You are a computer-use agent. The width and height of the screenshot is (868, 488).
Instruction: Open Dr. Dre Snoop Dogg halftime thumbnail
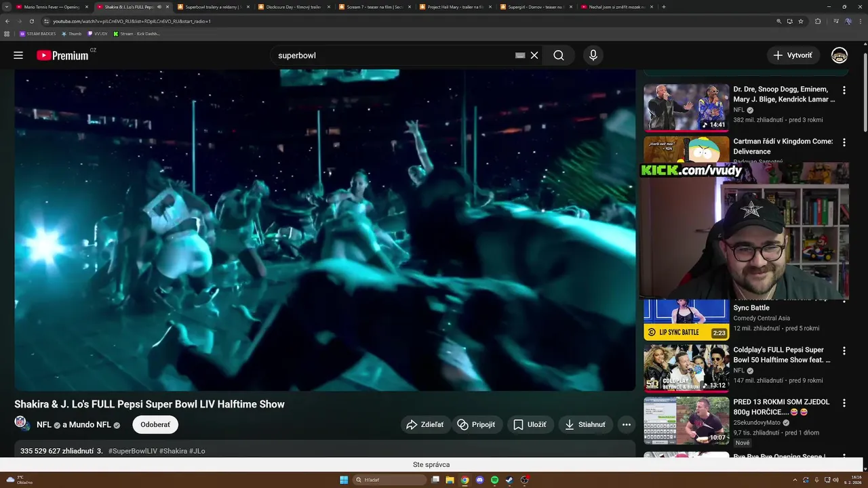click(x=686, y=107)
